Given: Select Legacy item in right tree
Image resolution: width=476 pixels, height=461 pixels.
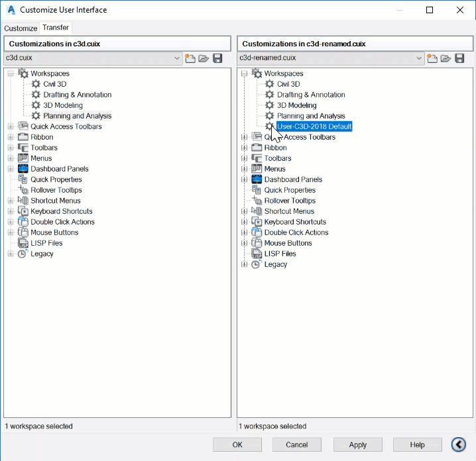Looking at the screenshot, I should (275, 264).
